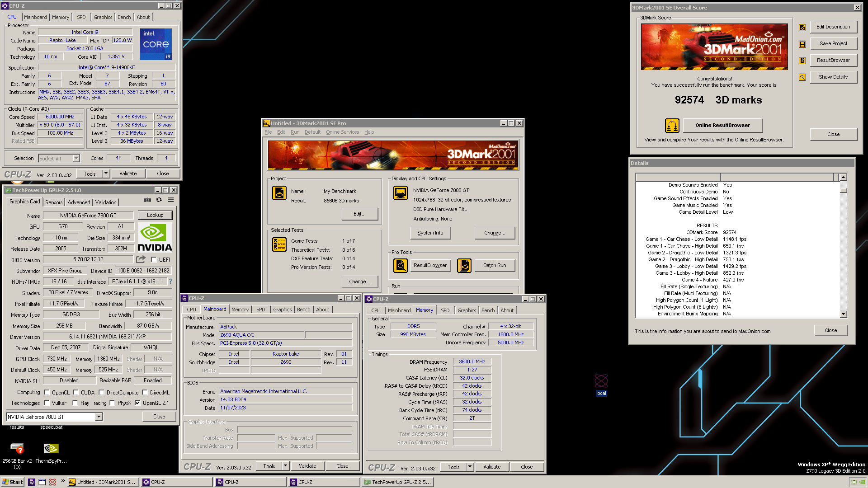Switch to the Sensors tab in GPU-Z
Screen dimensions: 868x488
[x=54, y=202]
